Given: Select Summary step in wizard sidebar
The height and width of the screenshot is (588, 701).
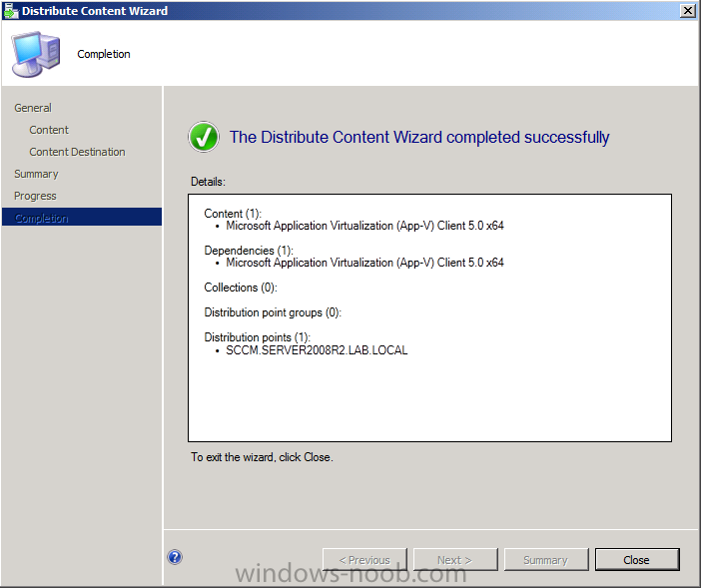Looking at the screenshot, I should (x=36, y=174).
